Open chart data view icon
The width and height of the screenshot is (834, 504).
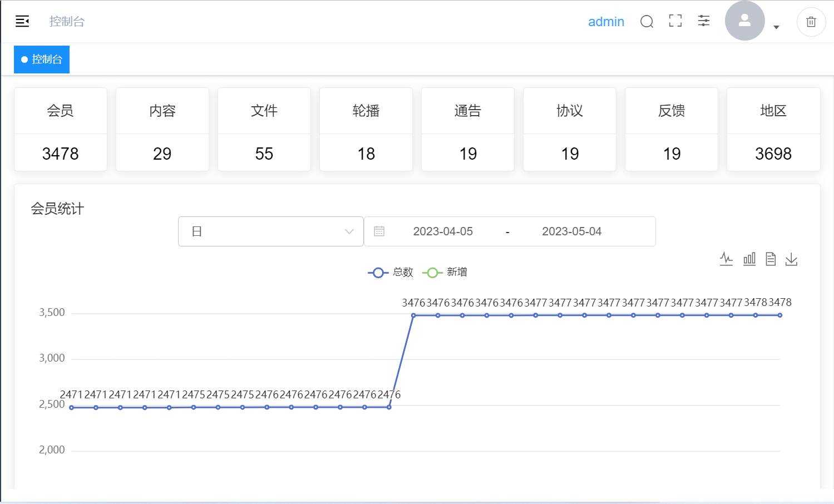(771, 259)
